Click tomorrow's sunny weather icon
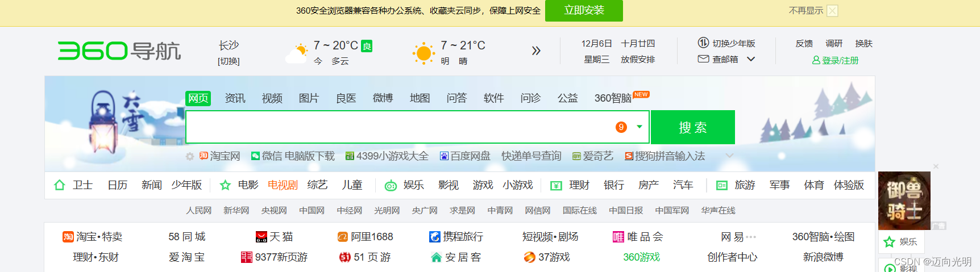The width and height of the screenshot is (980, 272). click(x=423, y=53)
